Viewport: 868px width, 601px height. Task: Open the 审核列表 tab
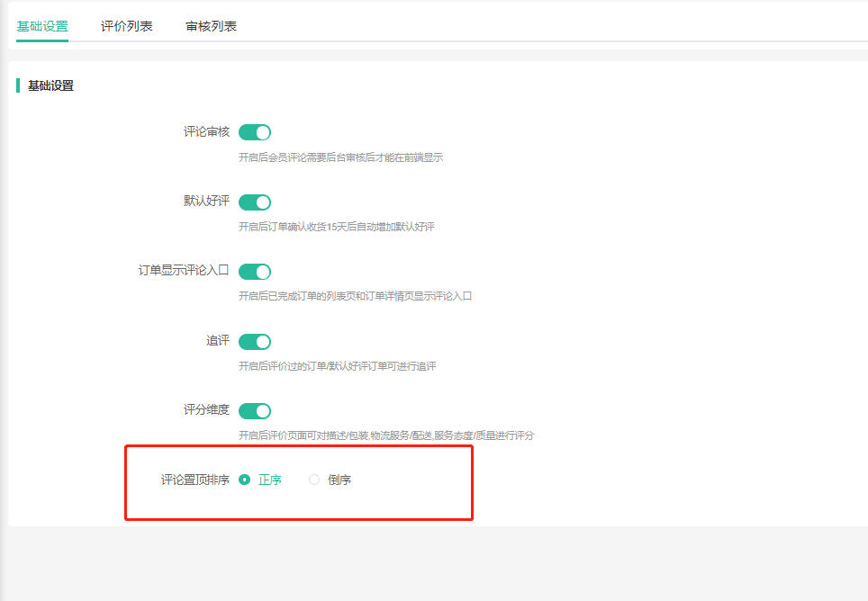click(211, 26)
